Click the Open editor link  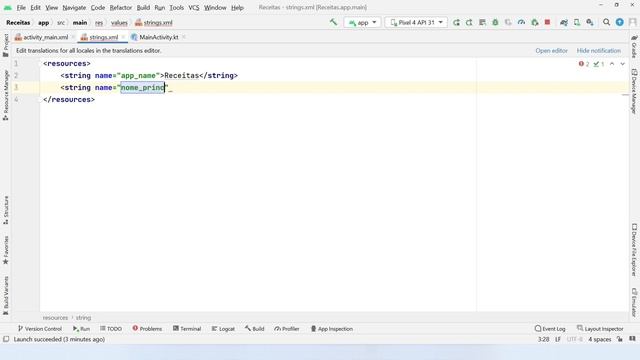[x=551, y=51]
